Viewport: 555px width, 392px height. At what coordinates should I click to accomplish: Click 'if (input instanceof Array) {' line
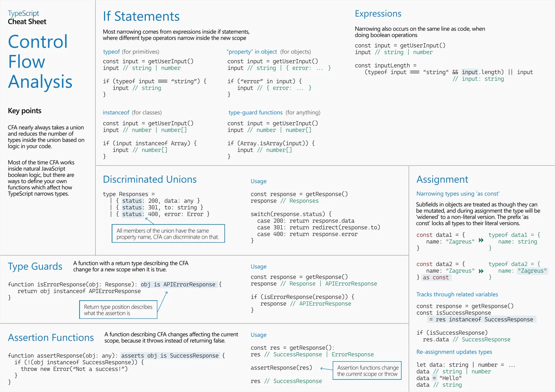coord(150,143)
